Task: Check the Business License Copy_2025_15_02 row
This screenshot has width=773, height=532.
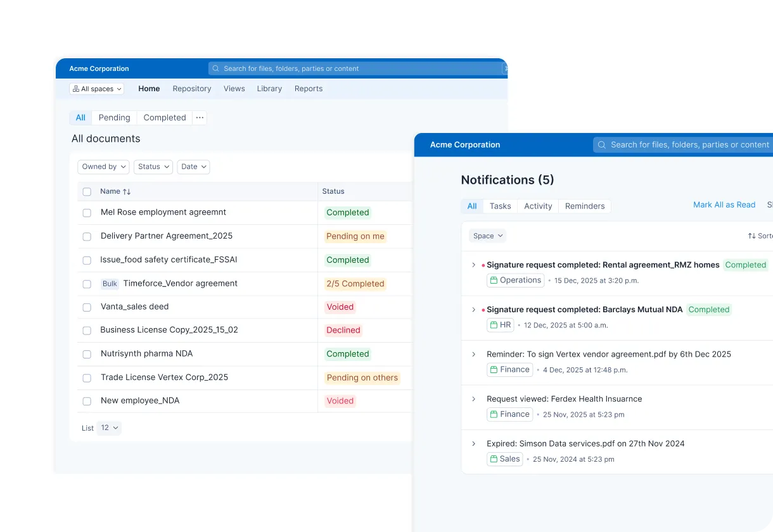Action: [x=87, y=331]
